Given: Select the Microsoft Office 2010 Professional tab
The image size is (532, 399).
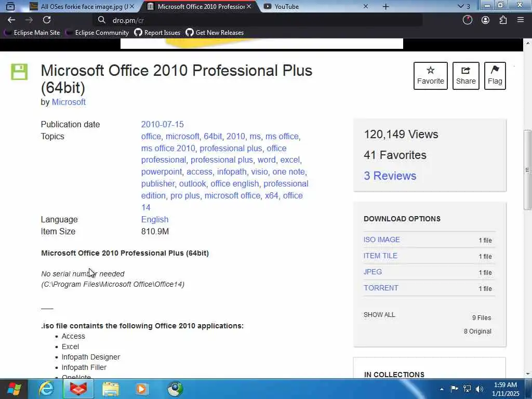Looking at the screenshot, I should pos(200,6).
